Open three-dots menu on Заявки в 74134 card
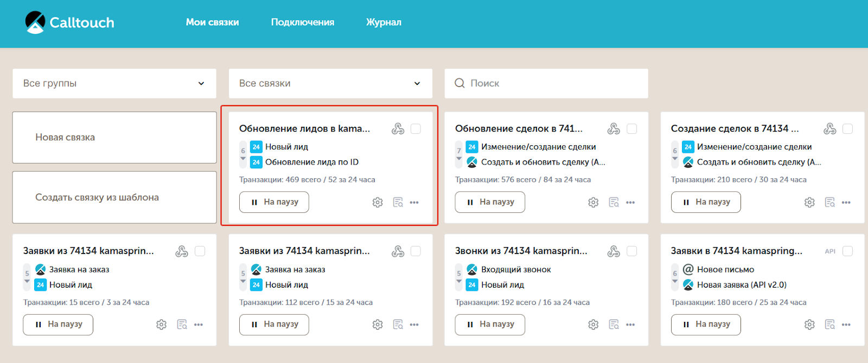 tap(846, 325)
